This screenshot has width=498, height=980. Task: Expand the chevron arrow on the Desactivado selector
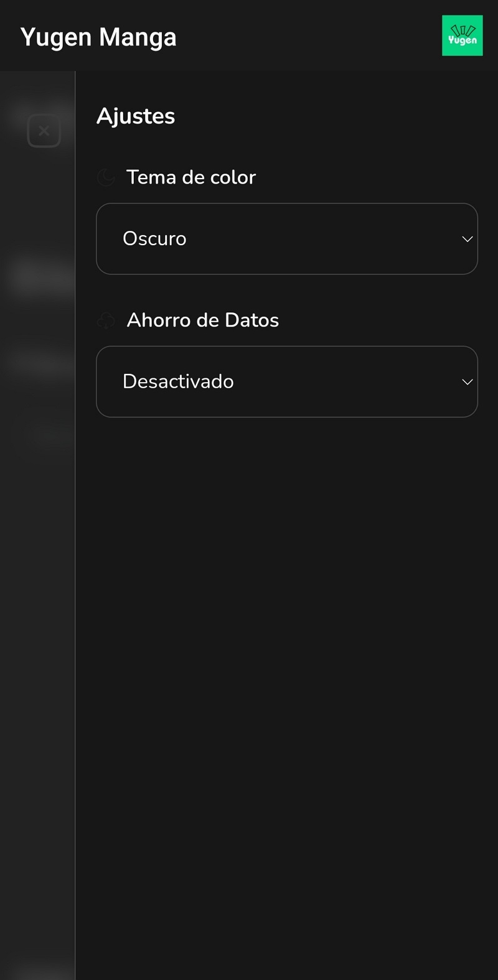(x=467, y=382)
